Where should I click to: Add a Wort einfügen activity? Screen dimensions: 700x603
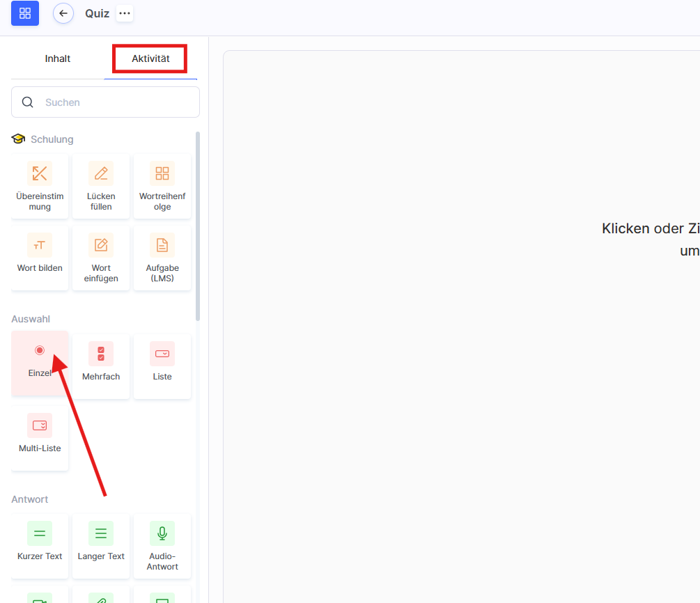click(101, 258)
